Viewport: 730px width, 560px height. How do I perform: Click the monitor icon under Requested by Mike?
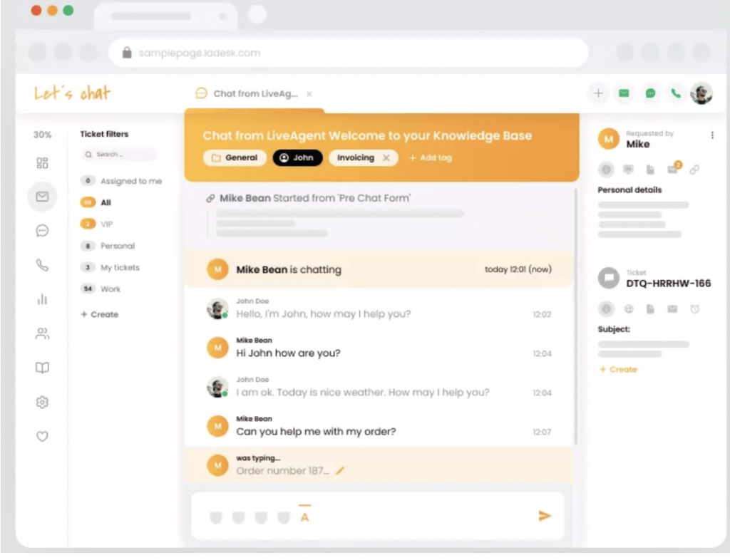pos(628,170)
